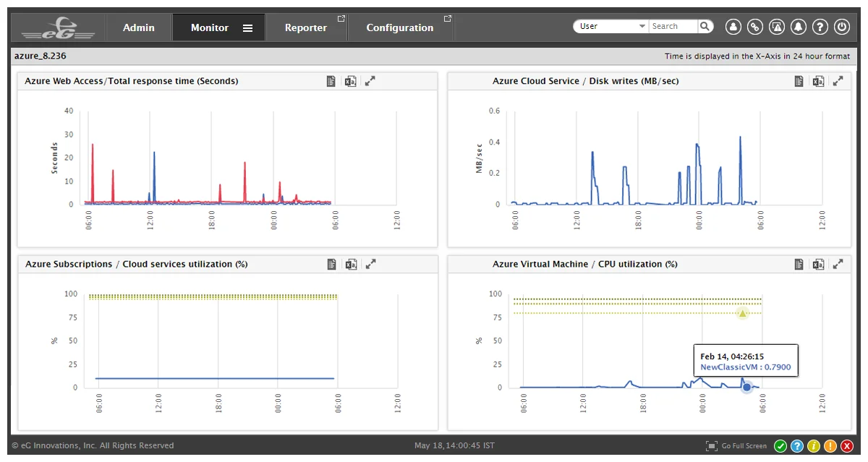Open the header help question icon

[820, 27]
